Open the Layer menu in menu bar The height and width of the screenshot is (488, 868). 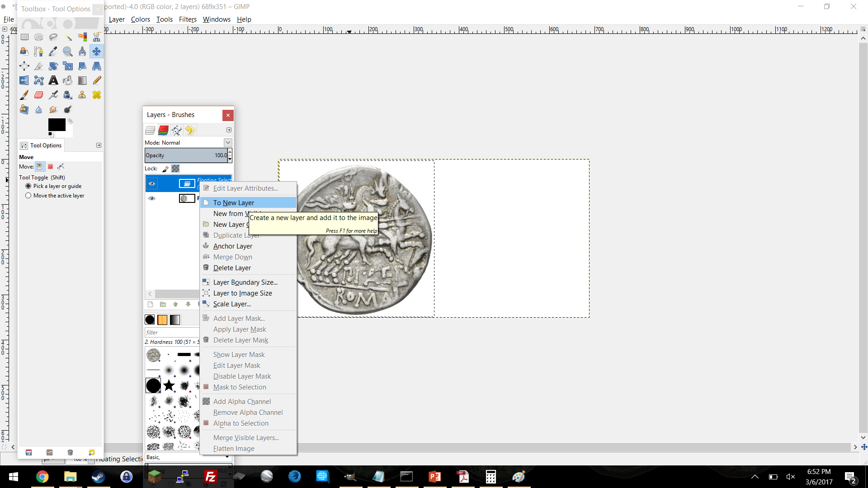click(117, 19)
